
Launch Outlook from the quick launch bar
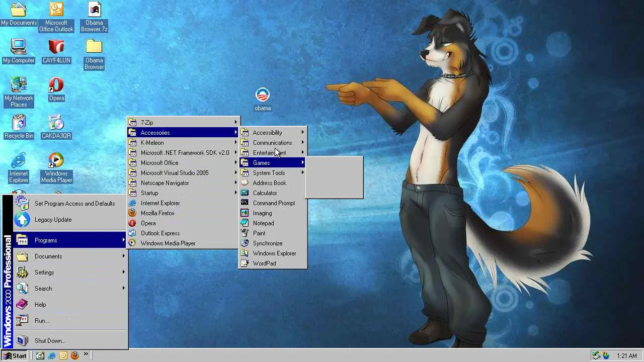pyautogui.click(x=63, y=356)
